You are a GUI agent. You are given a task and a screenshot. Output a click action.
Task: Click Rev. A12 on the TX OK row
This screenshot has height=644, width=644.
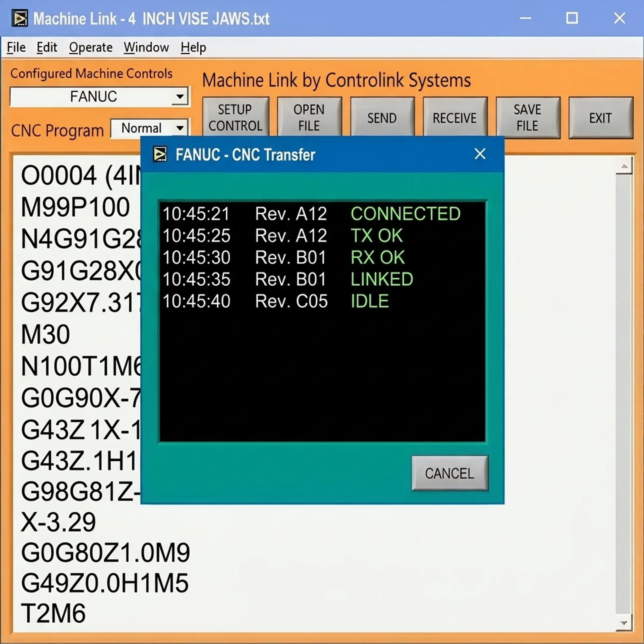(291, 236)
